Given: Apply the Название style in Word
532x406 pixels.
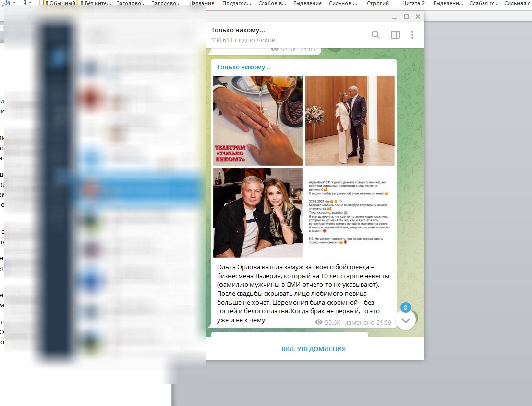Looking at the screenshot, I should pos(201,3).
